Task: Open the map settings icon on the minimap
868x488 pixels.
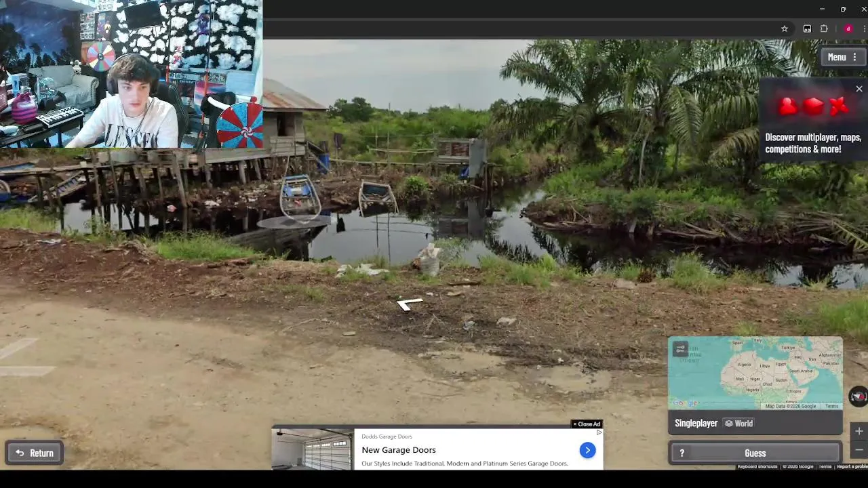Action: [680, 349]
